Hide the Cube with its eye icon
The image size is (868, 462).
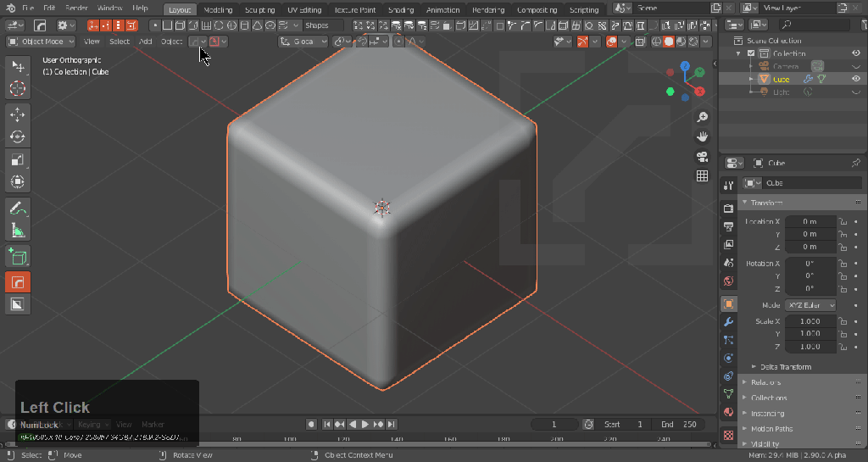(856, 79)
